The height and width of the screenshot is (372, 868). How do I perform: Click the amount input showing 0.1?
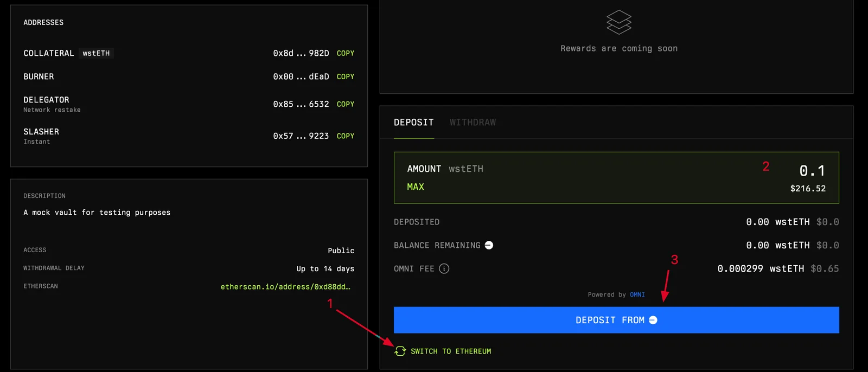click(x=812, y=171)
